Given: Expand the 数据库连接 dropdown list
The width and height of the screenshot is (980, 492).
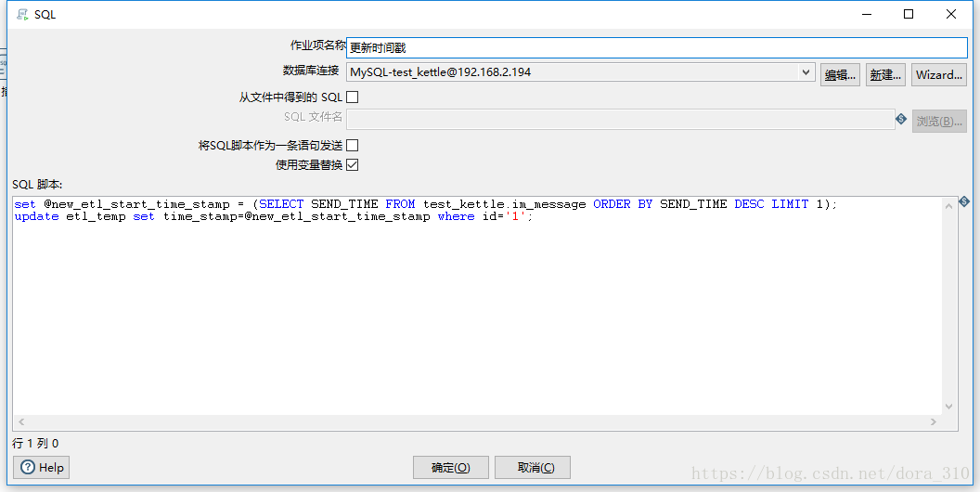Looking at the screenshot, I should (806, 72).
